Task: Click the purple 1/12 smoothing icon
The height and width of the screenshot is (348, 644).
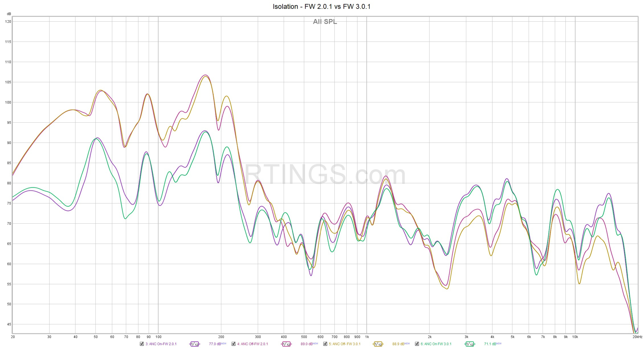Action: coord(195,344)
